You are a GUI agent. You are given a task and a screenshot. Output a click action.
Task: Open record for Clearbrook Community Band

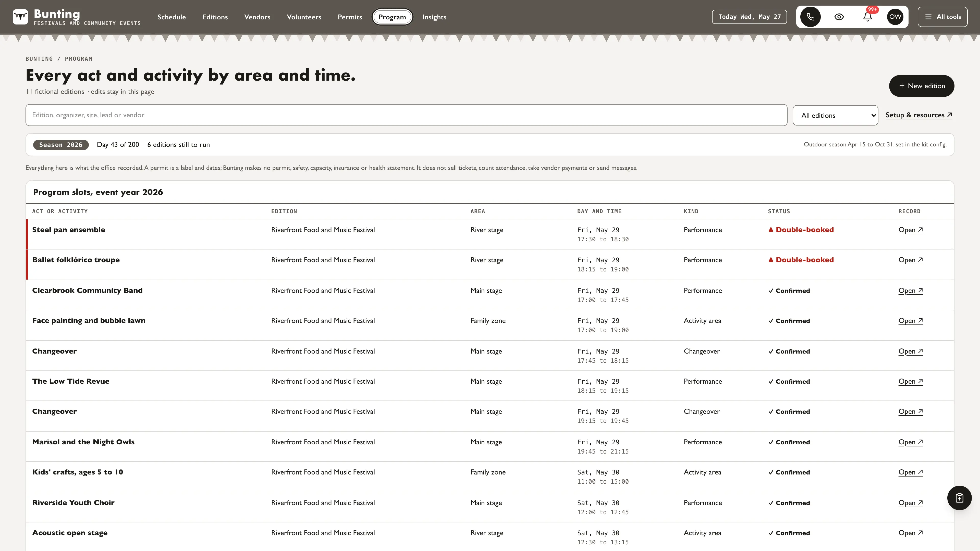[910, 291]
